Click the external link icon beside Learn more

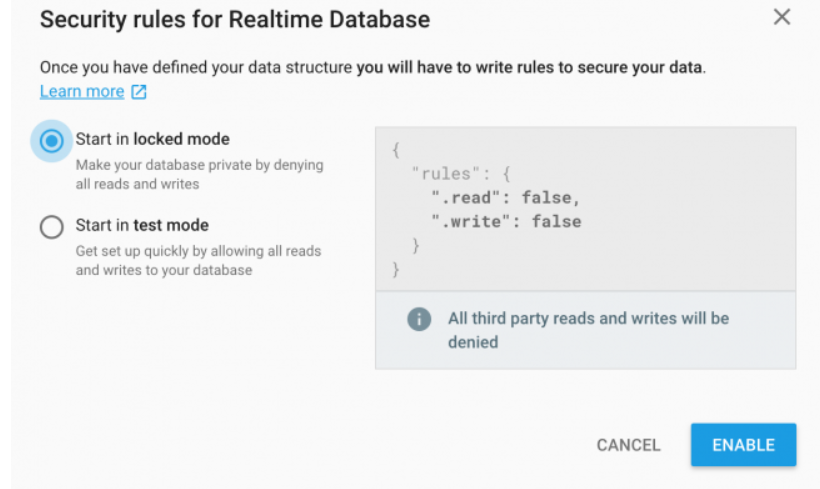coord(139,92)
